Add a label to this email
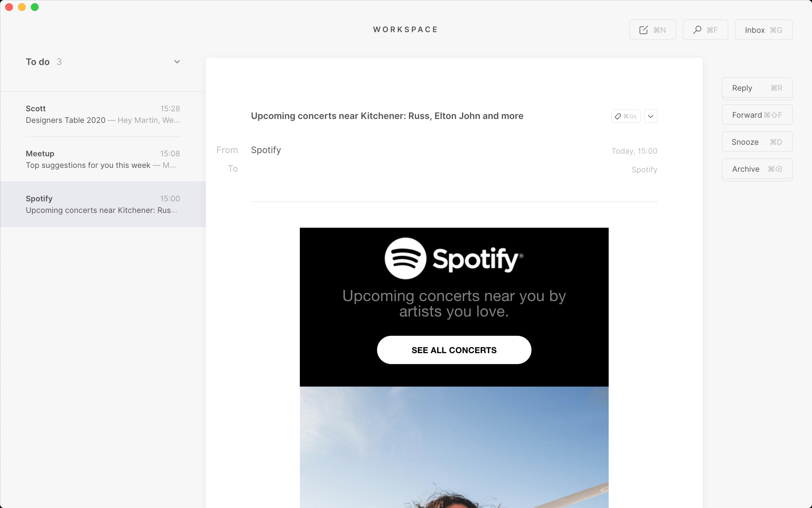The image size is (812, 508). pos(626,116)
